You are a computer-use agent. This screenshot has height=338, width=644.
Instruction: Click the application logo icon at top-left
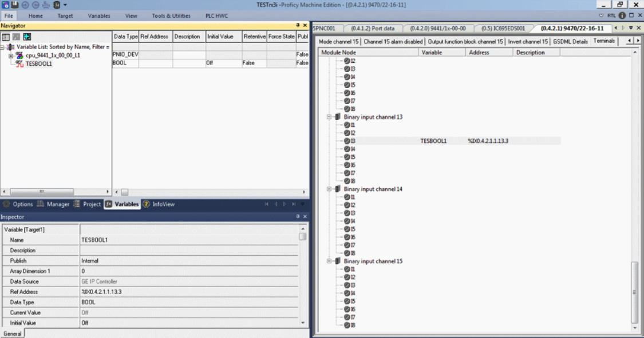pyautogui.click(x=5, y=5)
